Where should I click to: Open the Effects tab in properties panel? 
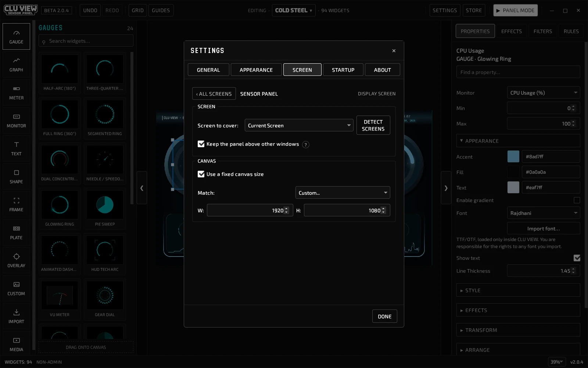512,31
